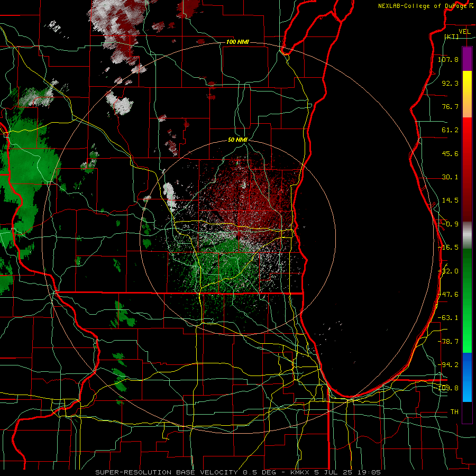Click the TH label on the scale
This screenshot has width=476, height=476.
coord(454,412)
